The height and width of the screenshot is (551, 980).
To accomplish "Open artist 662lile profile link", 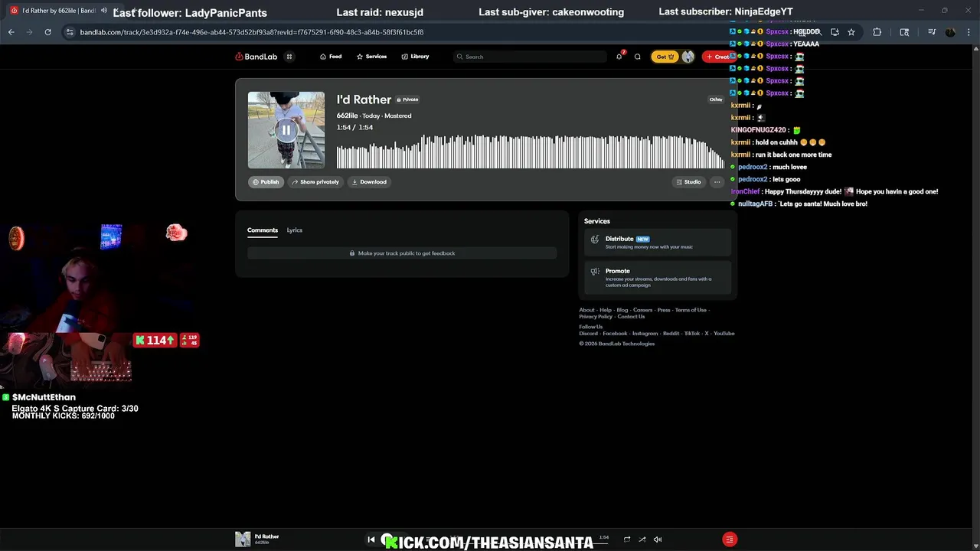I will point(347,116).
